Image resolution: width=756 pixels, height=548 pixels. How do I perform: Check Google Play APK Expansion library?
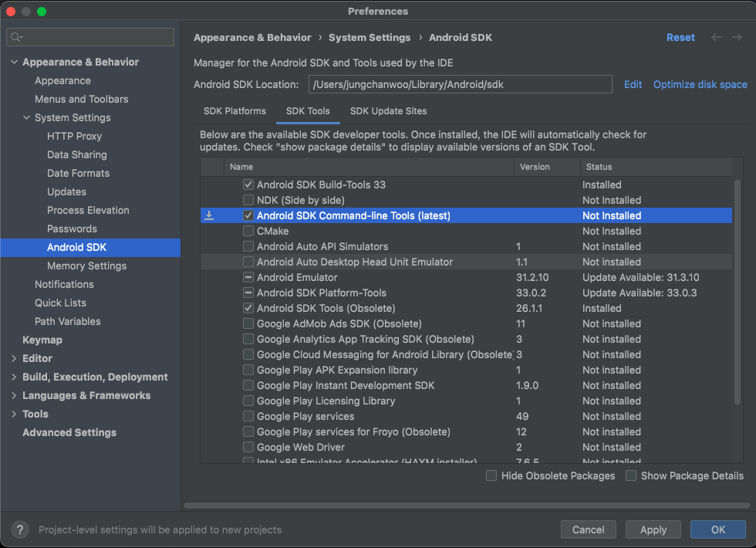point(248,370)
